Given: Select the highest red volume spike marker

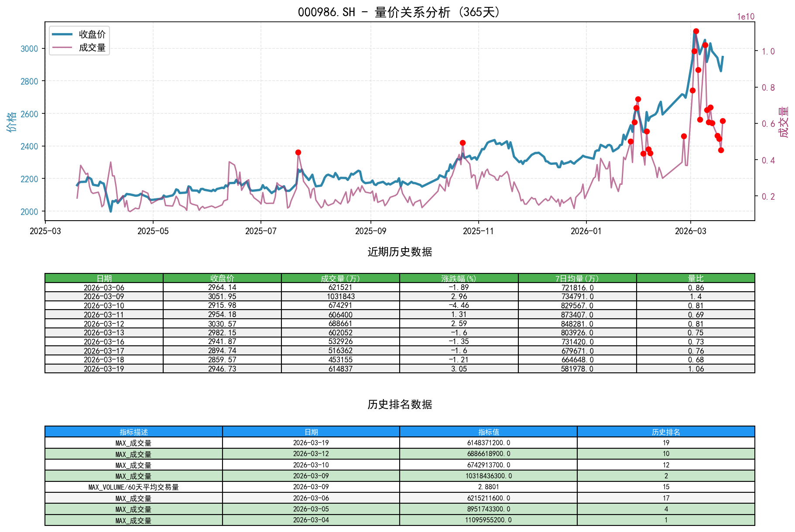Looking at the screenshot, I should coord(696,31).
